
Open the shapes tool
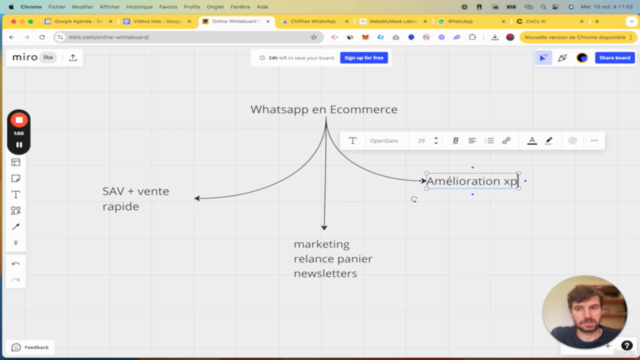pyautogui.click(x=16, y=211)
